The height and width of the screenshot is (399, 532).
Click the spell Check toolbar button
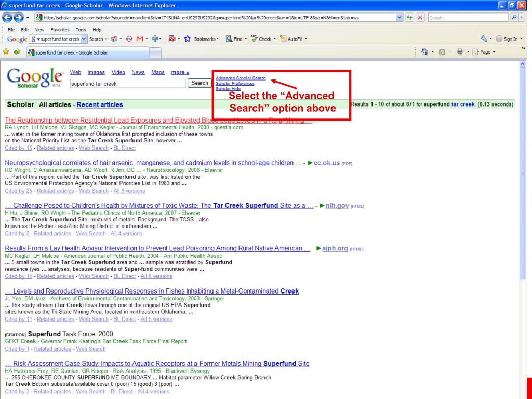pyautogui.click(x=261, y=39)
